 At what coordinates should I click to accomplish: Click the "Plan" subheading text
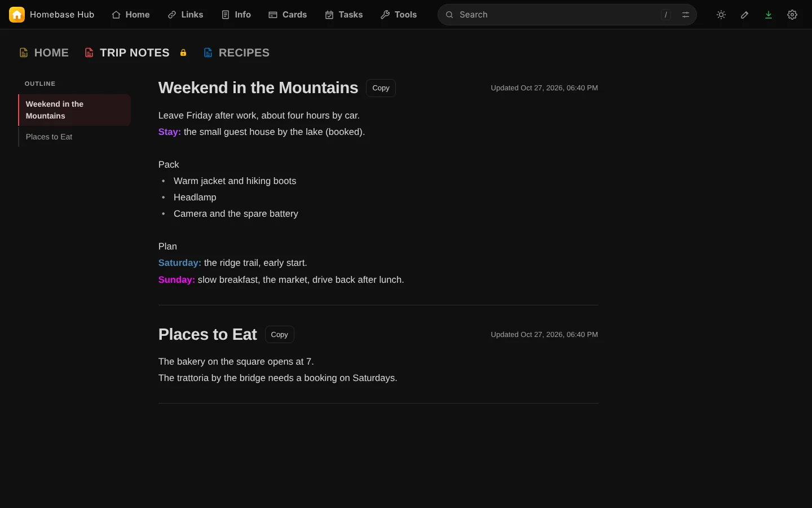tap(167, 247)
